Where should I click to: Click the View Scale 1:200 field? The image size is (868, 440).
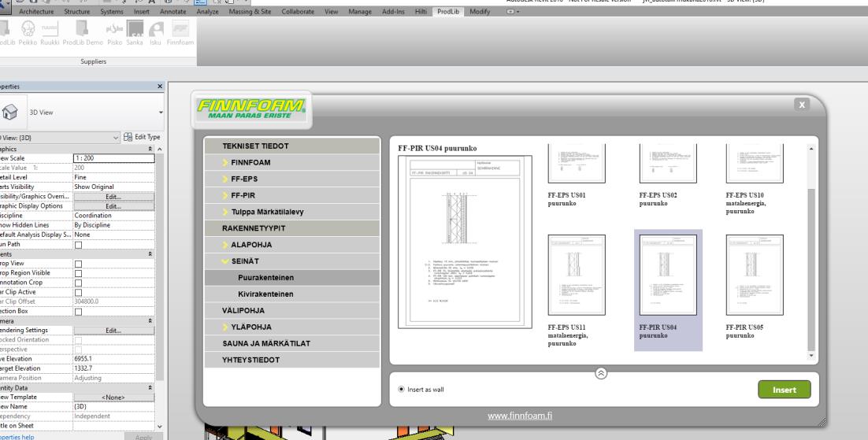[113, 158]
